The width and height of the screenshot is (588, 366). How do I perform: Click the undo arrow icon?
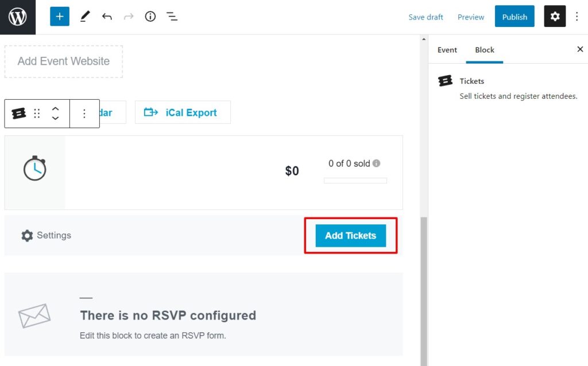[x=107, y=17]
